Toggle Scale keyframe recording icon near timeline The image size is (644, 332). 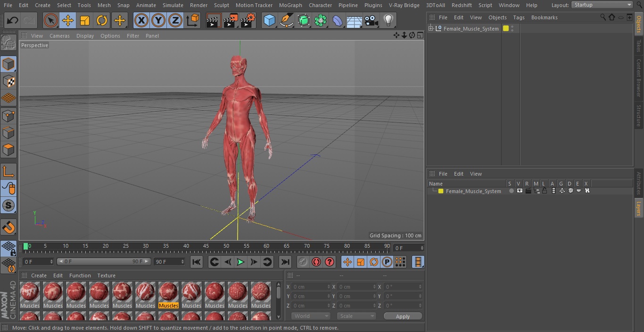(361, 262)
